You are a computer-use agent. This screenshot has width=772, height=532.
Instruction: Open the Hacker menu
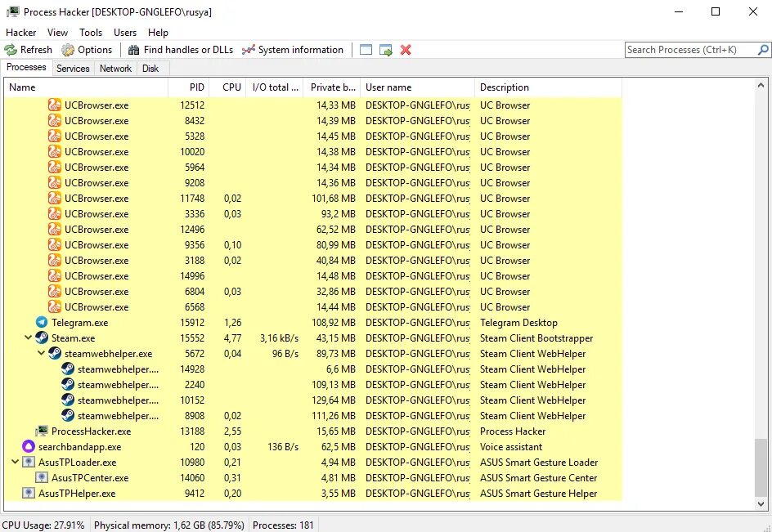point(20,33)
